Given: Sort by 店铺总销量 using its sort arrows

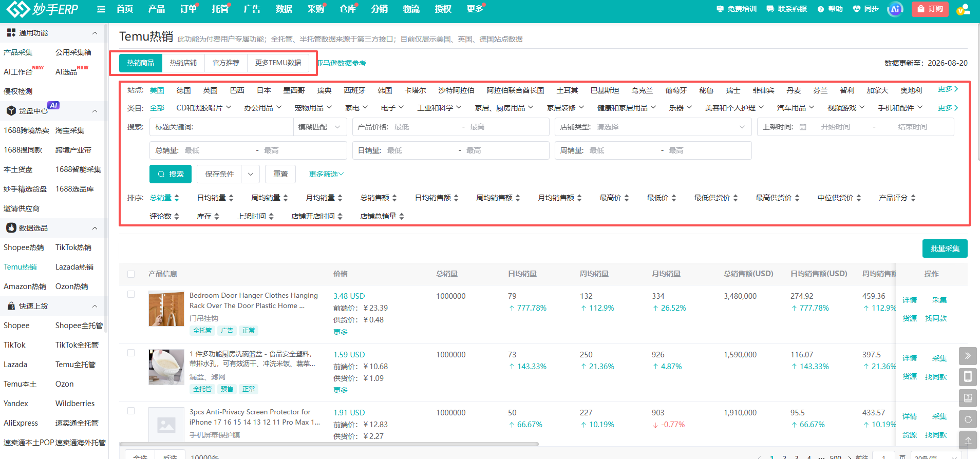Looking at the screenshot, I should (x=402, y=216).
